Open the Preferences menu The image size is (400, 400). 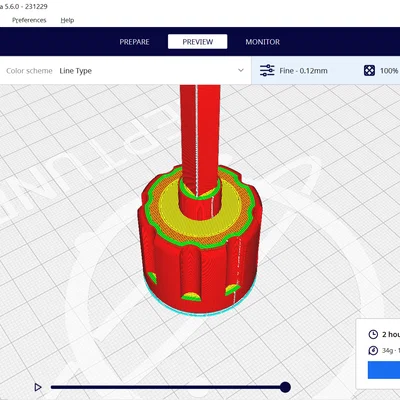point(29,20)
